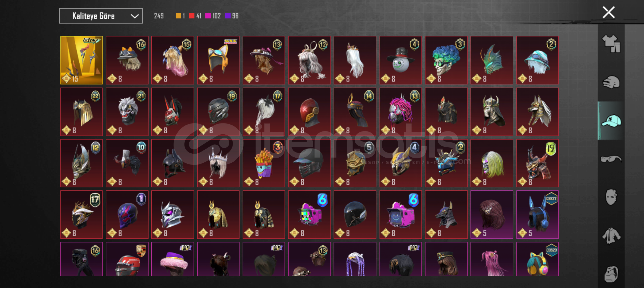
Task: Switch to the sunglasses category icon
Action: [x=611, y=159]
